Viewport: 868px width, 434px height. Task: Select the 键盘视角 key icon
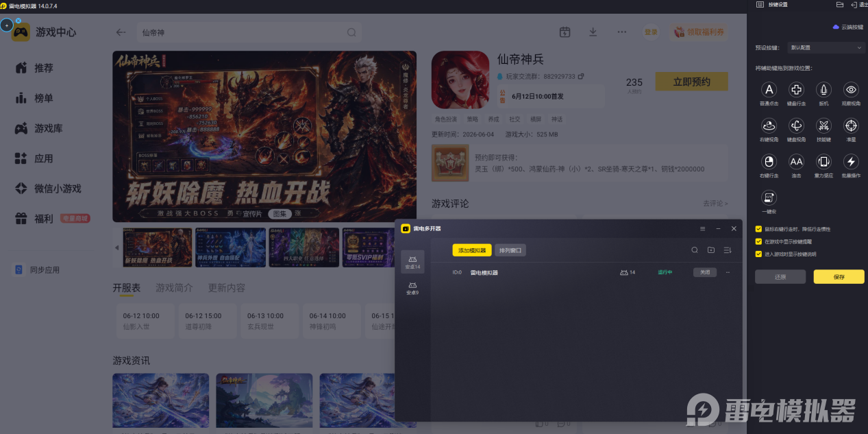coord(796,125)
